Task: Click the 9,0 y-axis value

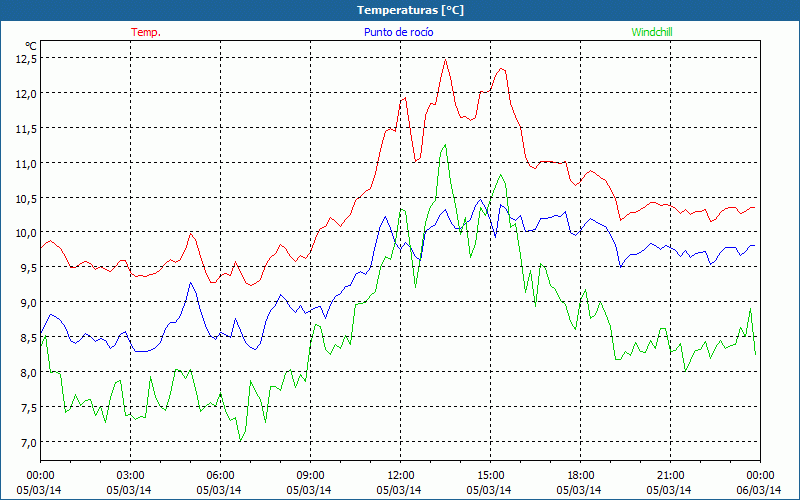Action: point(29,303)
